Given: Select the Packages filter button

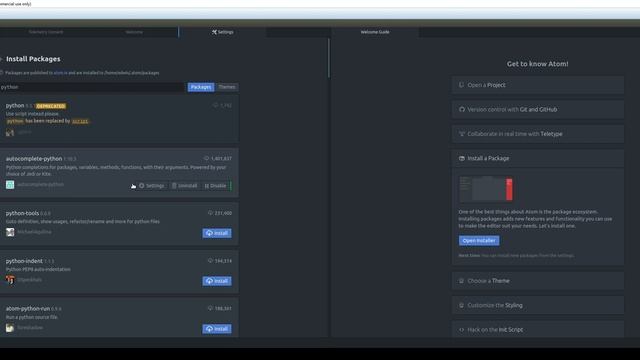Looking at the screenshot, I should click(201, 87).
